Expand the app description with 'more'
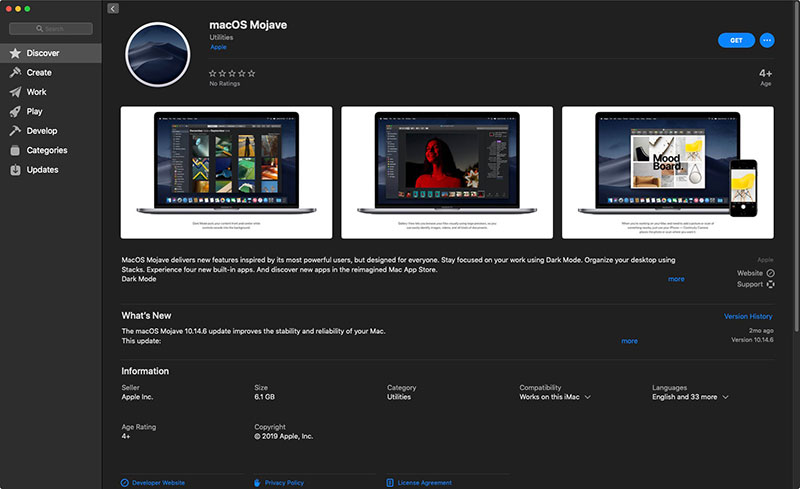The width and height of the screenshot is (800, 489). pos(676,279)
